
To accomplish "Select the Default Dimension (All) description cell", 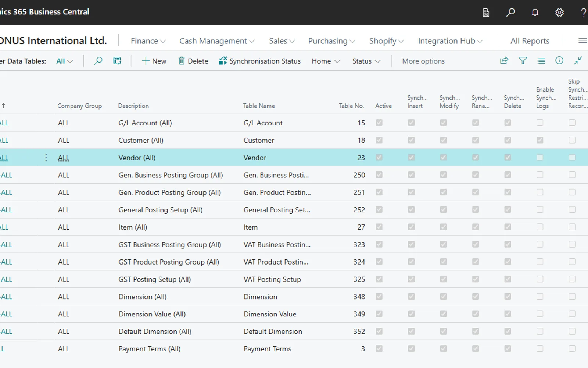I will (155, 332).
